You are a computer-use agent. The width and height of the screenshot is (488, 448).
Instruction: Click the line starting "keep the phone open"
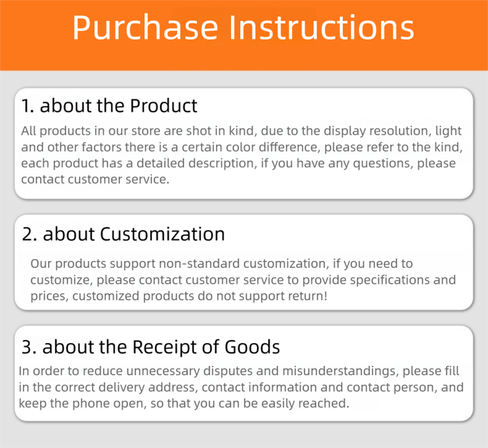[x=185, y=404]
